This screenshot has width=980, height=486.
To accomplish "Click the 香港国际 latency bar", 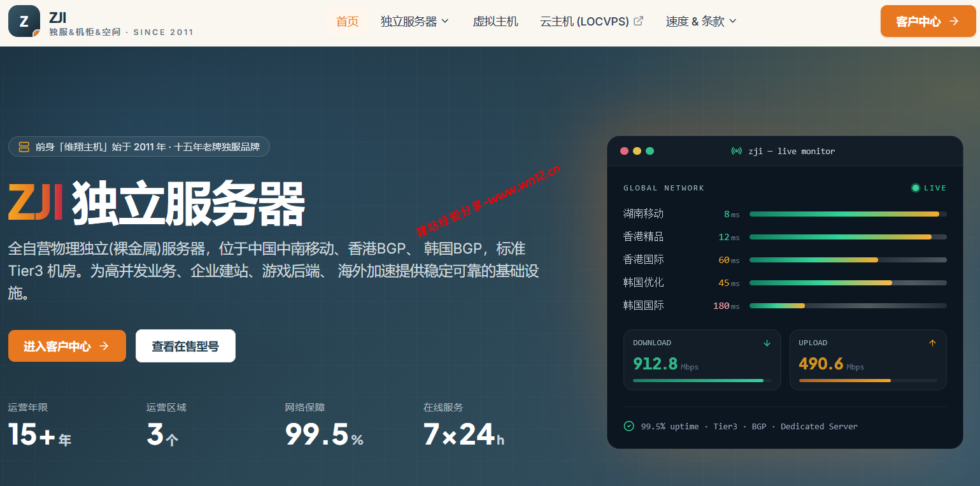I will (x=848, y=260).
